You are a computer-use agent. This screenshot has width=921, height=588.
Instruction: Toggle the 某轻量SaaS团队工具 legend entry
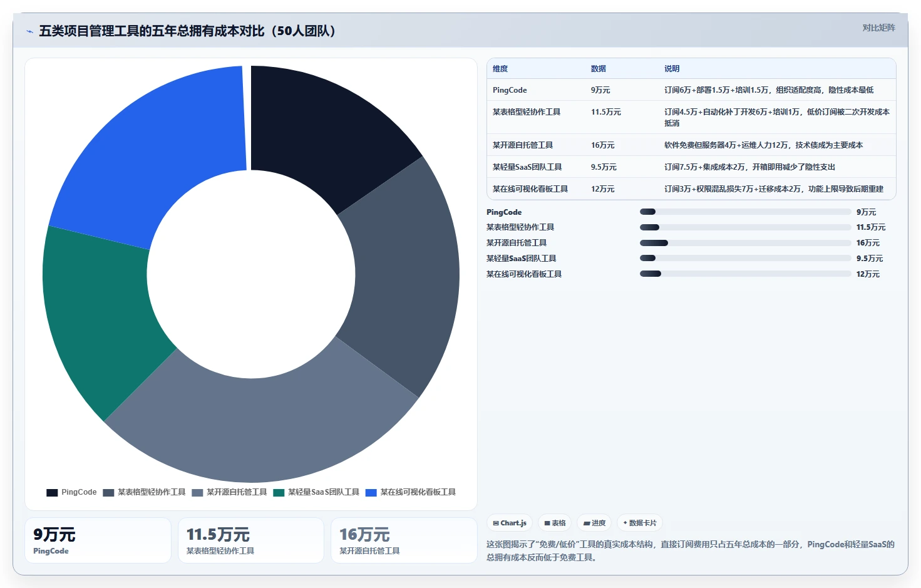316,492
